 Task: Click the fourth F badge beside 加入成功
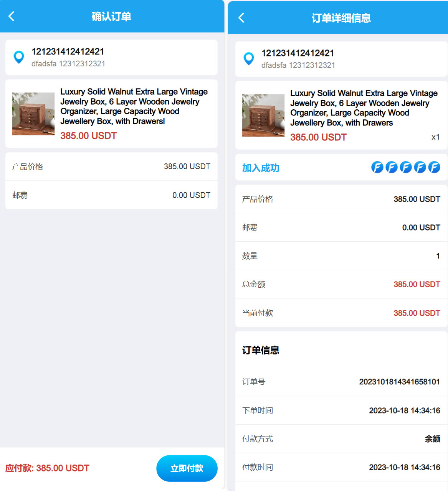[x=420, y=167]
